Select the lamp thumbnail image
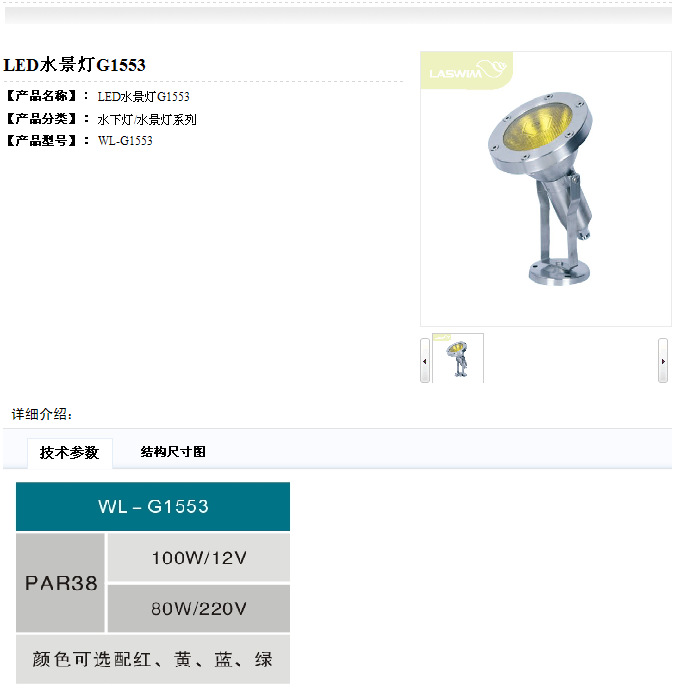The image size is (683, 688). pos(458,358)
